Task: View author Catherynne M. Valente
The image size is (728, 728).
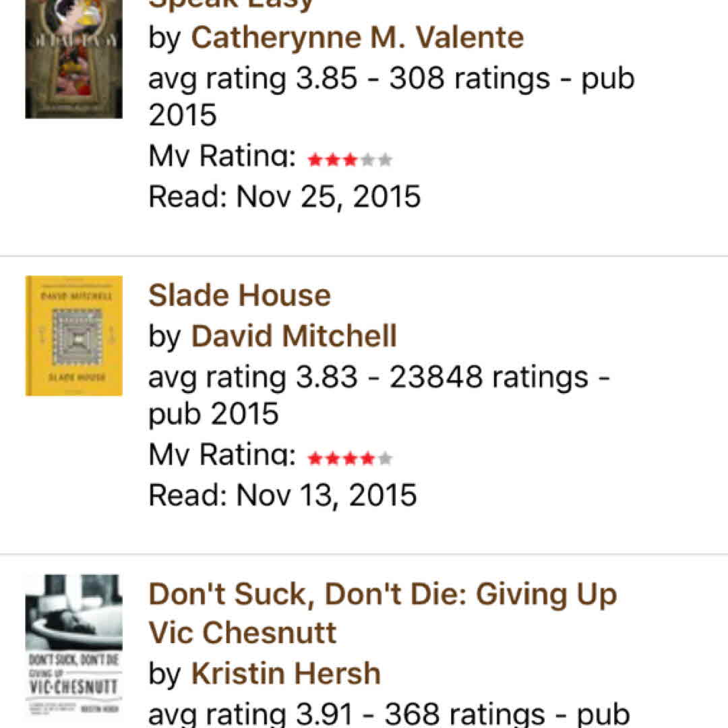Action: pyautogui.click(x=357, y=38)
